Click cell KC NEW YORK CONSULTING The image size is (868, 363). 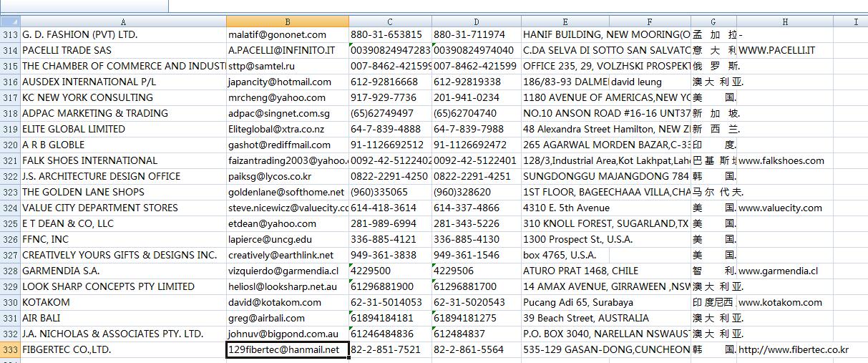[124, 97]
